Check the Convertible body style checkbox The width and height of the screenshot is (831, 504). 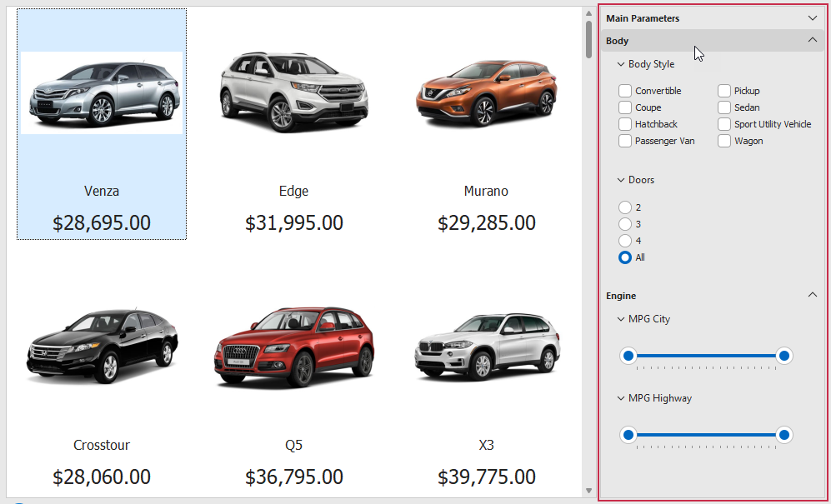click(x=625, y=91)
